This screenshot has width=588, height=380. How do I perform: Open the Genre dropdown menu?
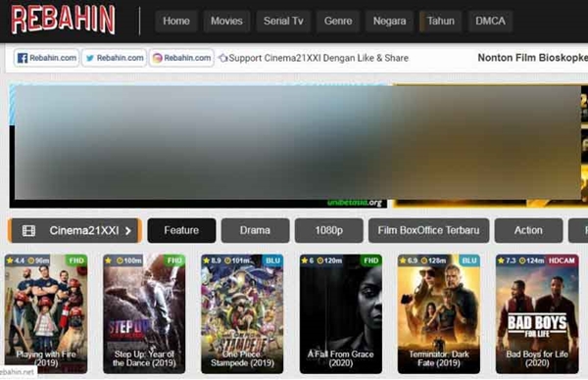coord(338,21)
